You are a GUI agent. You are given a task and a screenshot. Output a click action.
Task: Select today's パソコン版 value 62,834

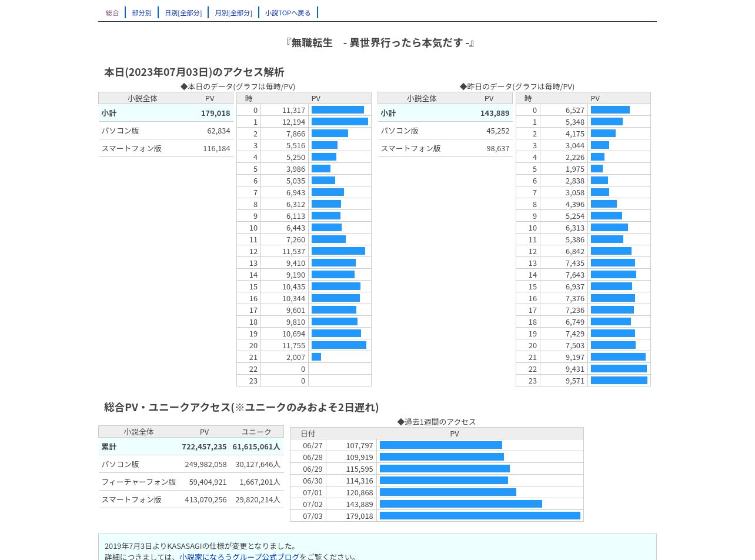click(x=218, y=131)
